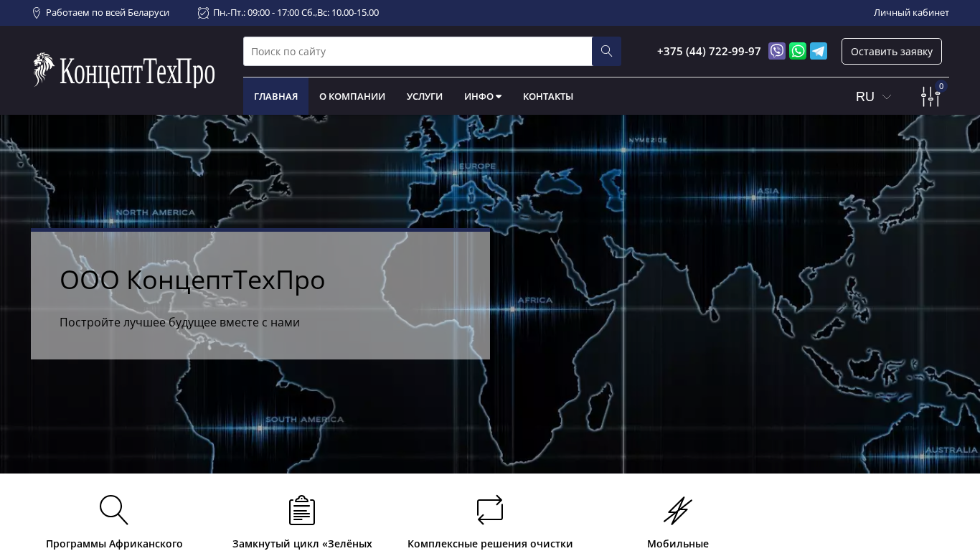The height and width of the screenshot is (551, 980).
Task: Click the banner tagline Постройте лучшее будущее
Action: [x=179, y=323]
